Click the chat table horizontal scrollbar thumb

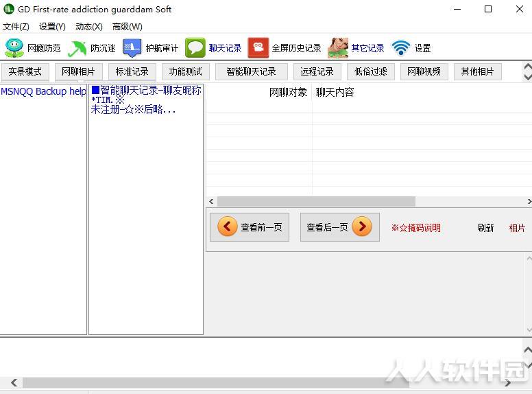316,201
